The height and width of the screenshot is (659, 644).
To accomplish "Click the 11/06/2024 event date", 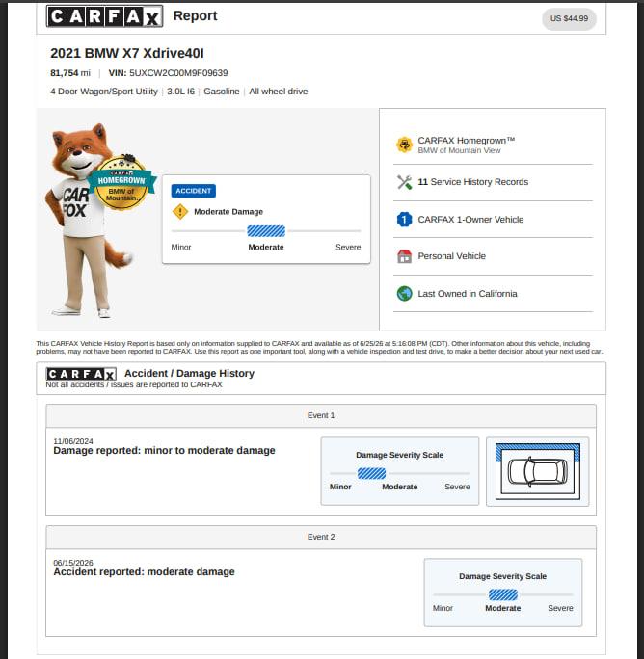I will [x=73, y=441].
